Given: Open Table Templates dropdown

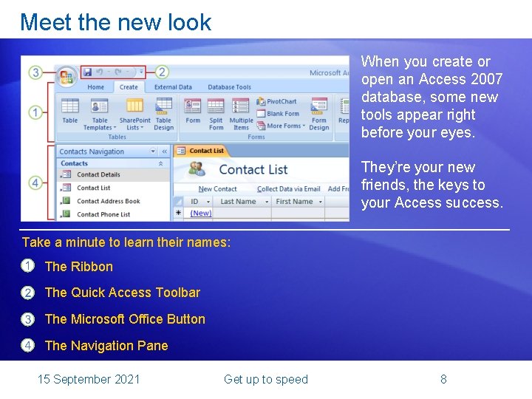Looking at the screenshot, I should pyautogui.click(x=100, y=115).
